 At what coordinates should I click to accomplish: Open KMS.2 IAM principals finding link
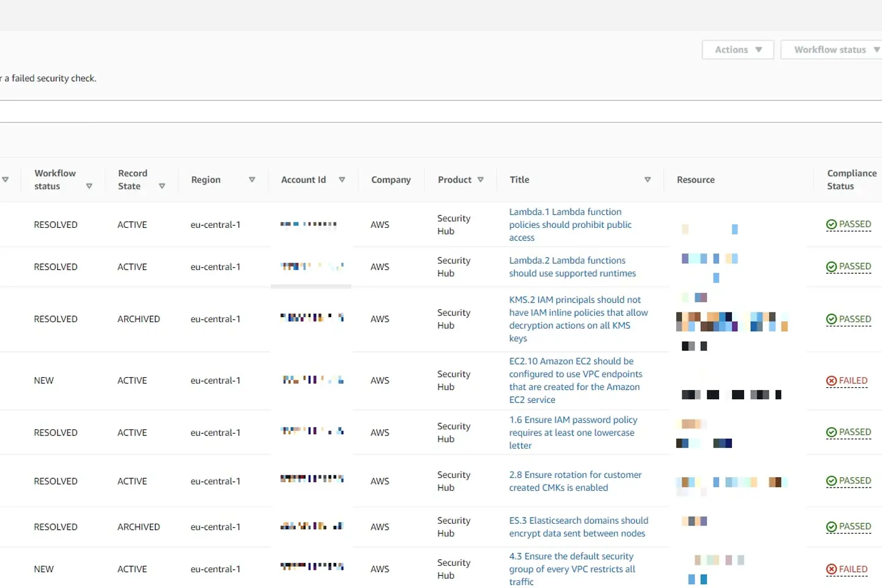[x=578, y=319]
